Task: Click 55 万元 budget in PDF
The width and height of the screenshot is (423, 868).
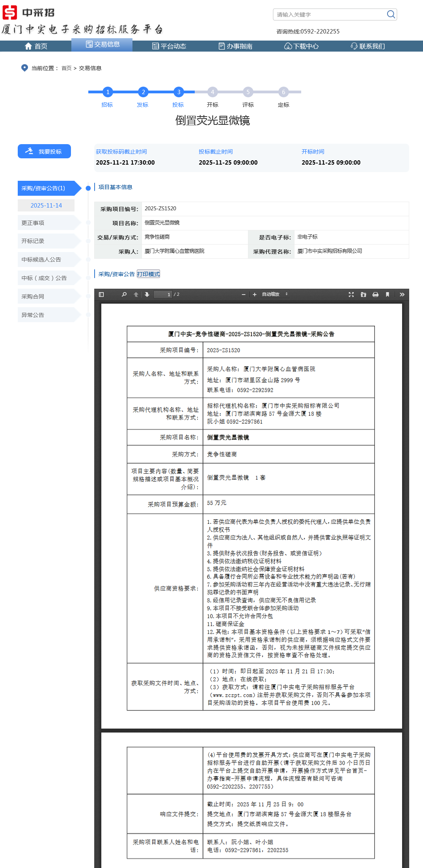Action: (217, 503)
